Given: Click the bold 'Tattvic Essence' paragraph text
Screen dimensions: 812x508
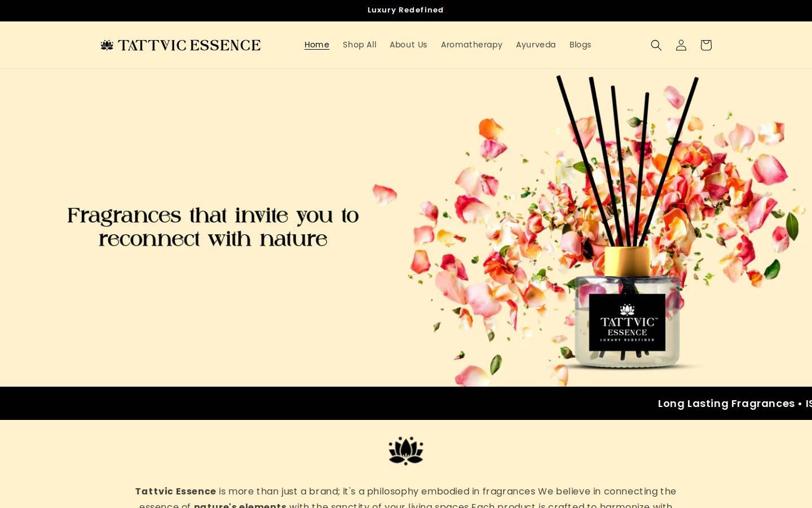Looking at the screenshot, I should coord(175,491).
